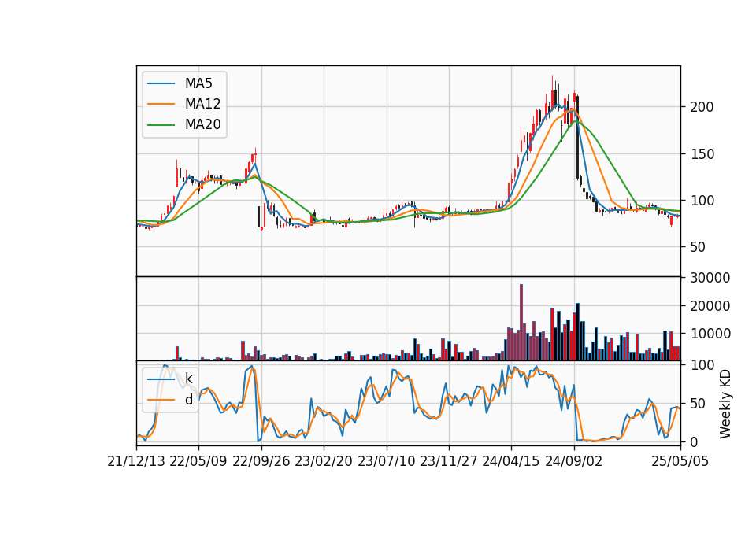756x543 pixels.
Task: Click the 150 price axis label
Action: click(702, 154)
